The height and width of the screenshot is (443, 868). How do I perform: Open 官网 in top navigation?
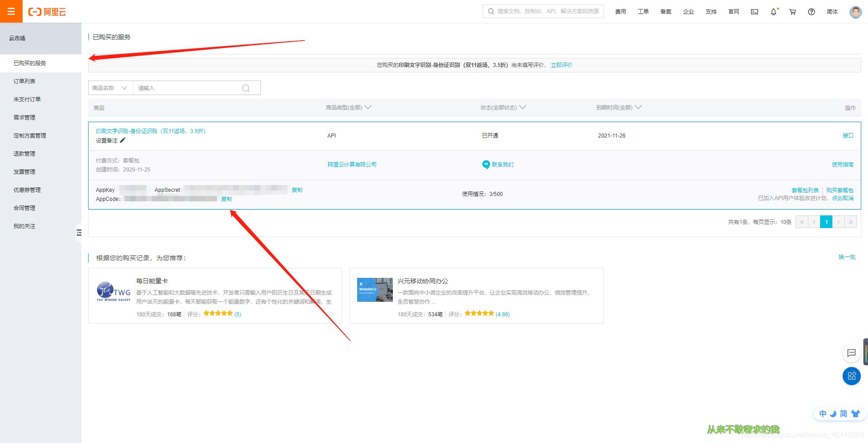click(734, 12)
